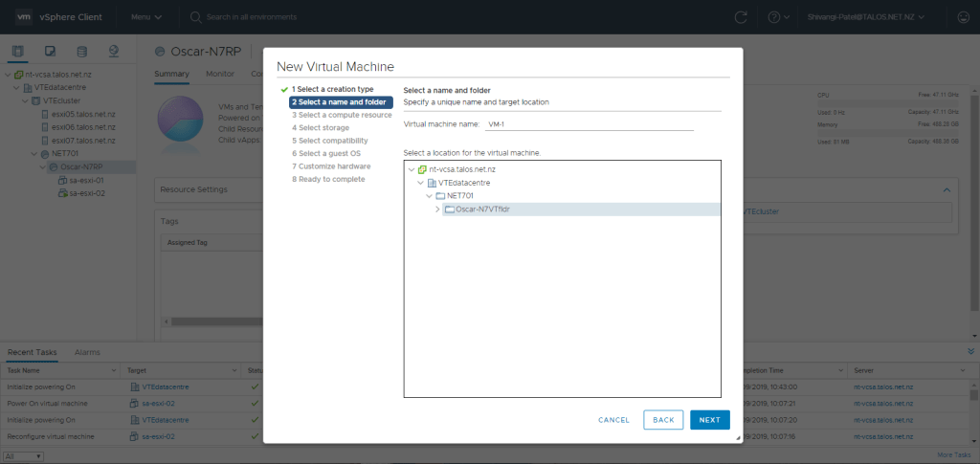Open the Storage inventory view icon
The width and height of the screenshot is (980, 464).
click(x=81, y=51)
